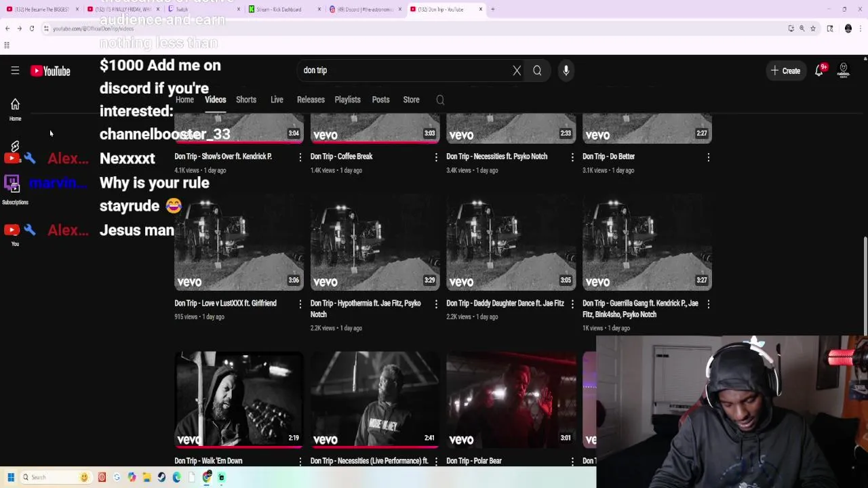Open the YouTube hamburger guide menu
The width and height of the screenshot is (868, 488).
click(x=15, y=70)
